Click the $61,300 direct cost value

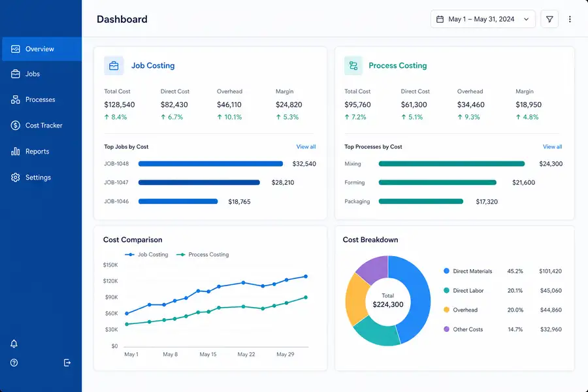tap(414, 105)
